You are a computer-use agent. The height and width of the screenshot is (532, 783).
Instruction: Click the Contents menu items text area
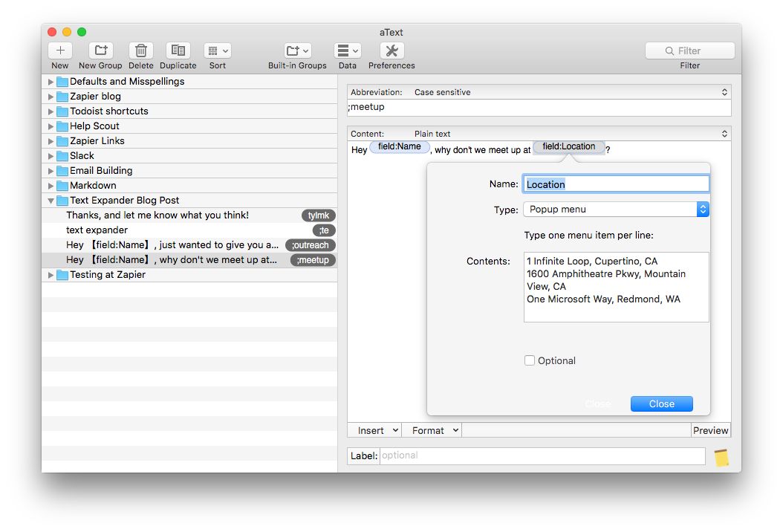click(x=616, y=288)
